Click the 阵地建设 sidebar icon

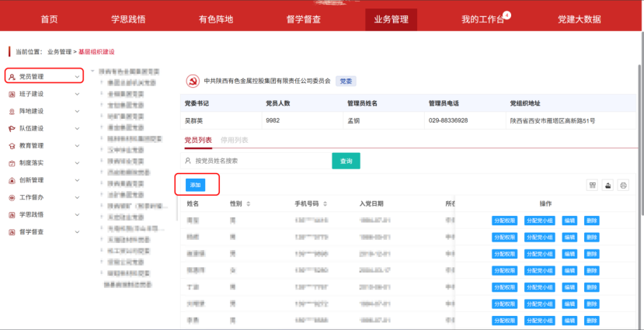point(12,111)
